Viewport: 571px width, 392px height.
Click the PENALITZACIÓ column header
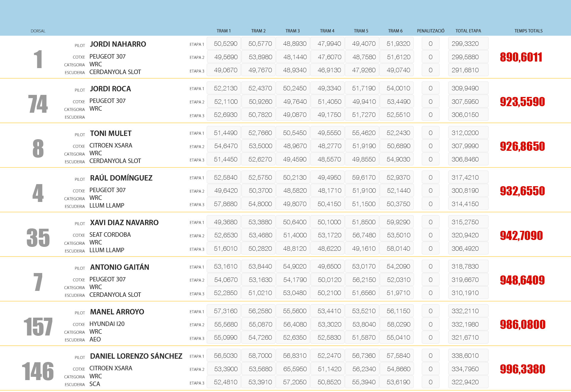coord(430,31)
